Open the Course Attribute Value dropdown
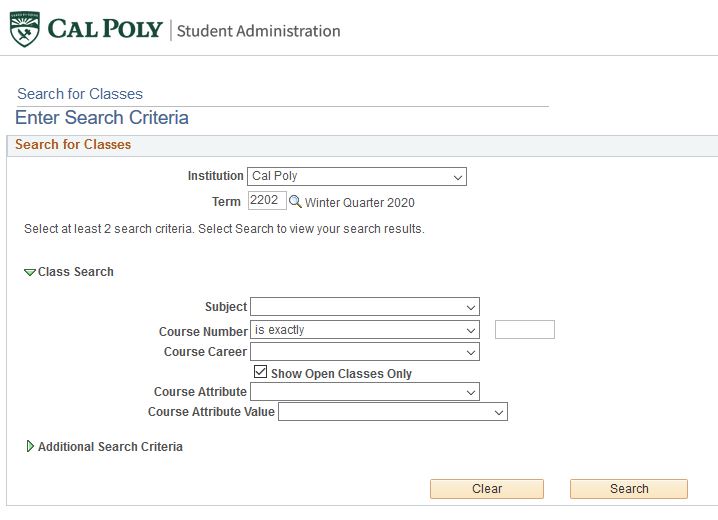Screen dimensions: 718x520 (x=393, y=412)
